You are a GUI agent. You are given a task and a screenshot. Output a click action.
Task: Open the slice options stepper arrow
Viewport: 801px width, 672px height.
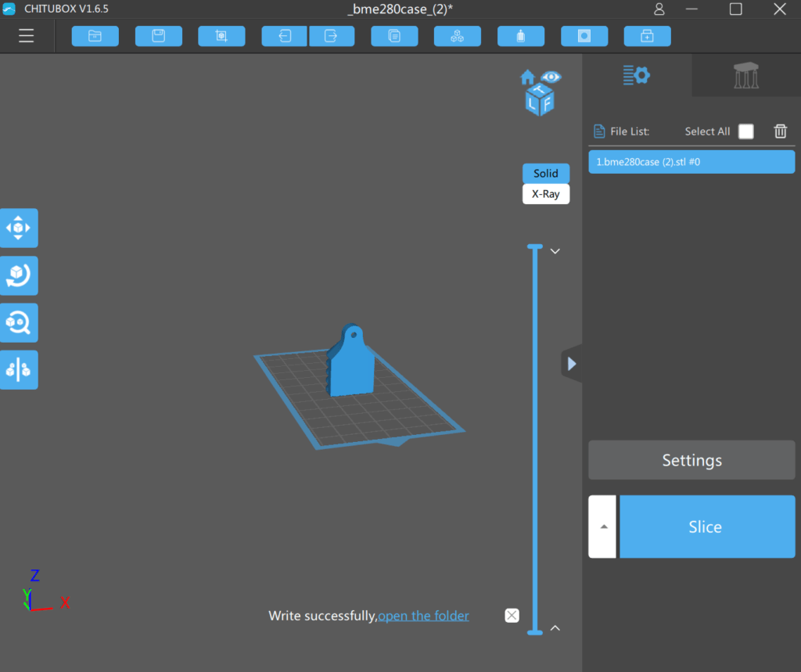tap(602, 526)
